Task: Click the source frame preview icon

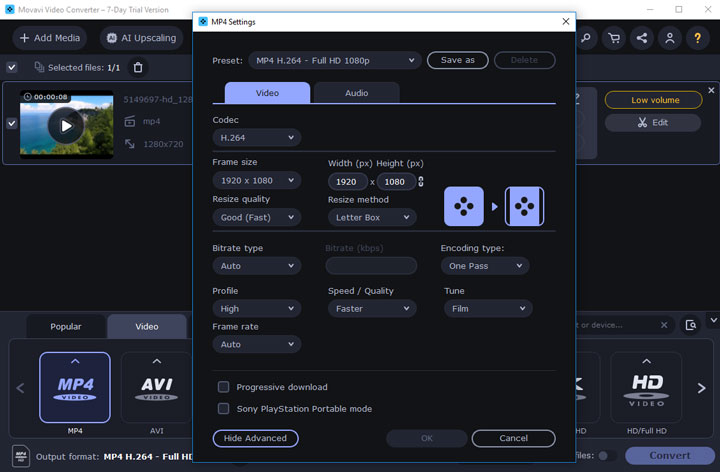Action: click(x=464, y=206)
